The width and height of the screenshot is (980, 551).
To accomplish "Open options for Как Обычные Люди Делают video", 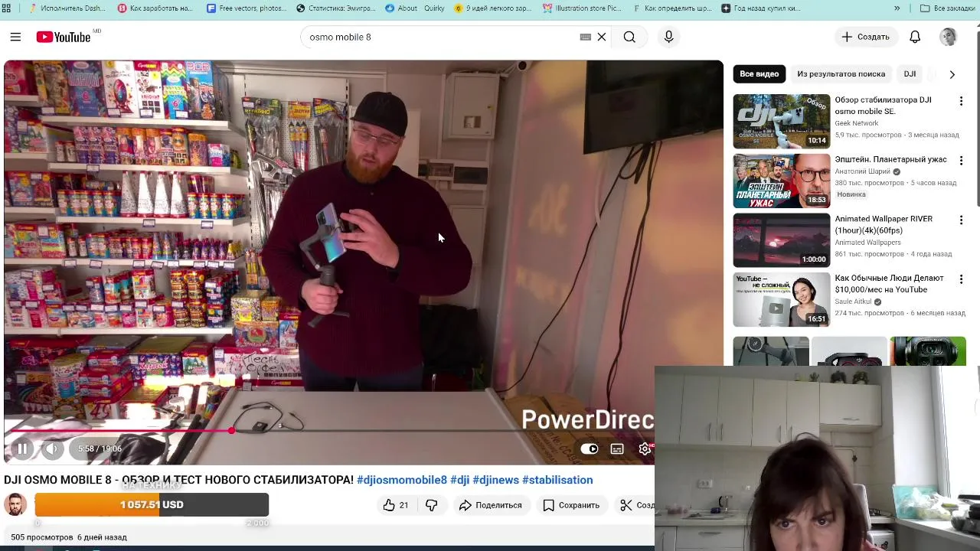I will pos(961,279).
